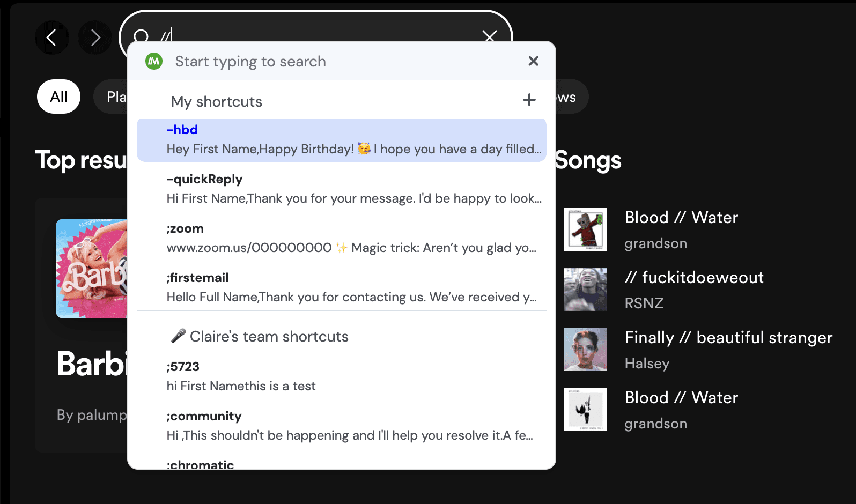Click the fuckitdoeweout album cover
This screenshot has width=856, height=504.
coord(586,290)
